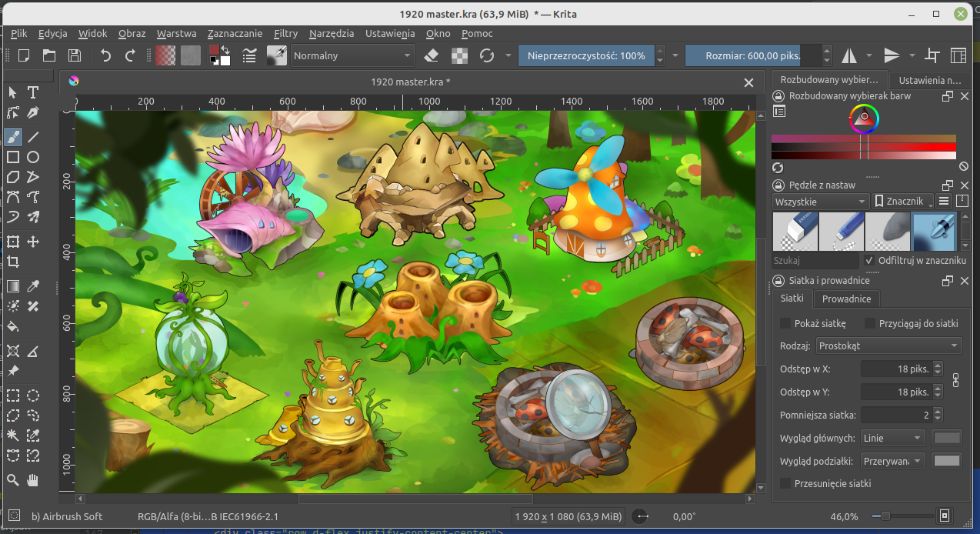Select the Text tool in toolbox

click(x=33, y=92)
